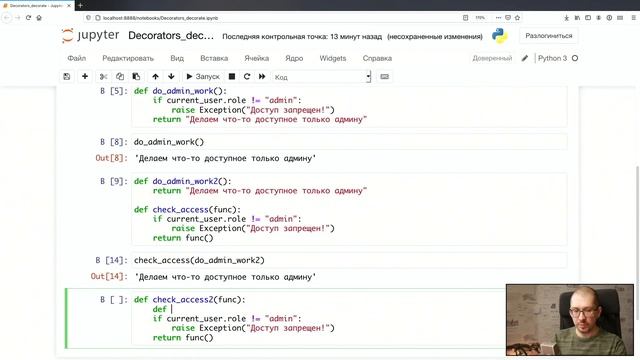Image resolution: width=640 pixels, height=360 pixels.
Task: Click the last checkpoint status text
Action: click(x=302, y=37)
